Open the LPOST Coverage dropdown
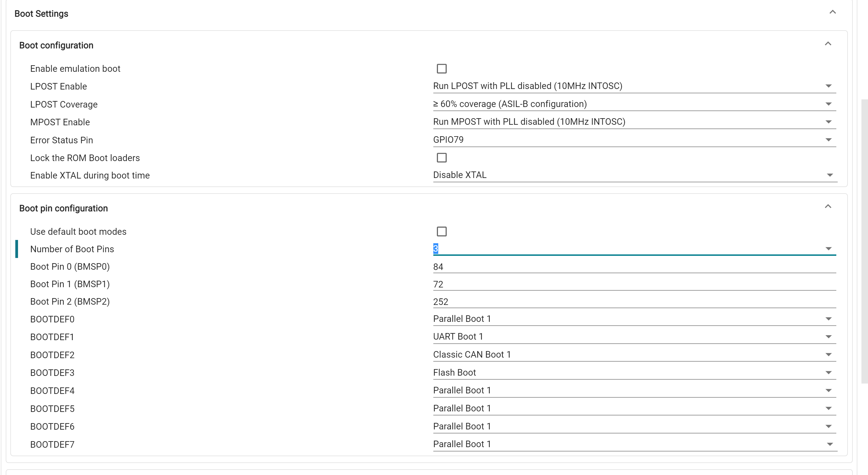 coord(829,104)
